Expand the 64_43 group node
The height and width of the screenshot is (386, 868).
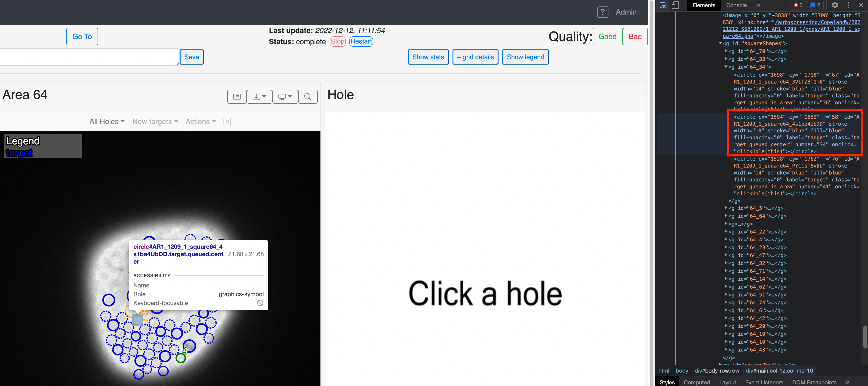[x=726, y=350]
